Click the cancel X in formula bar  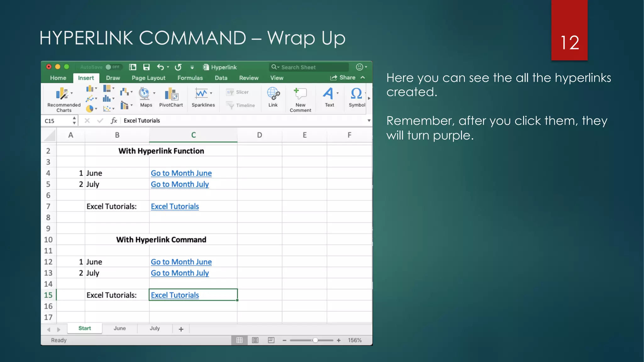click(x=87, y=121)
